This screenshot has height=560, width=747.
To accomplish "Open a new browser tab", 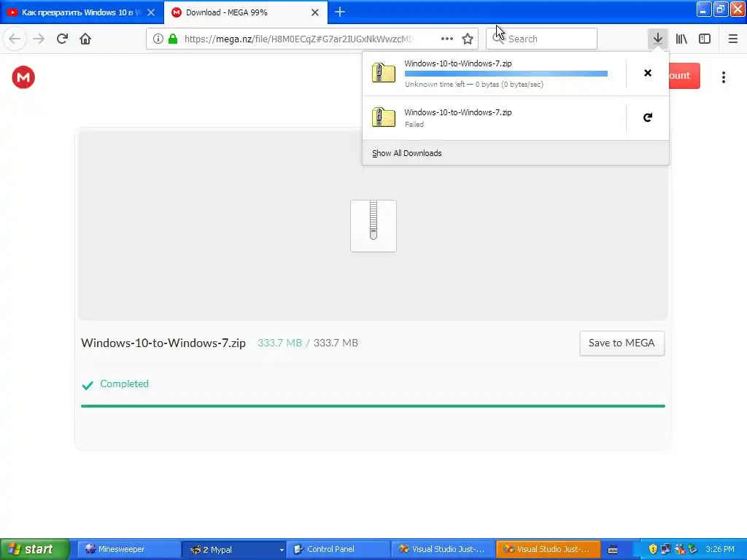I will (x=340, y=12).
